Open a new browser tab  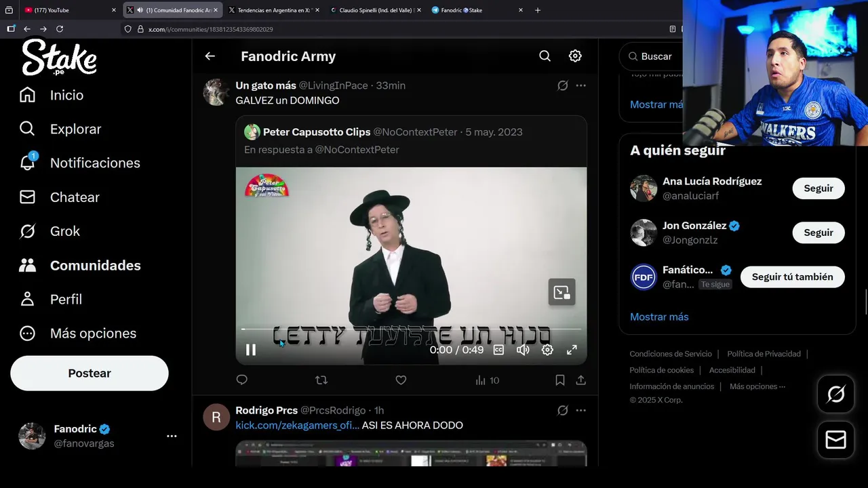538,10
